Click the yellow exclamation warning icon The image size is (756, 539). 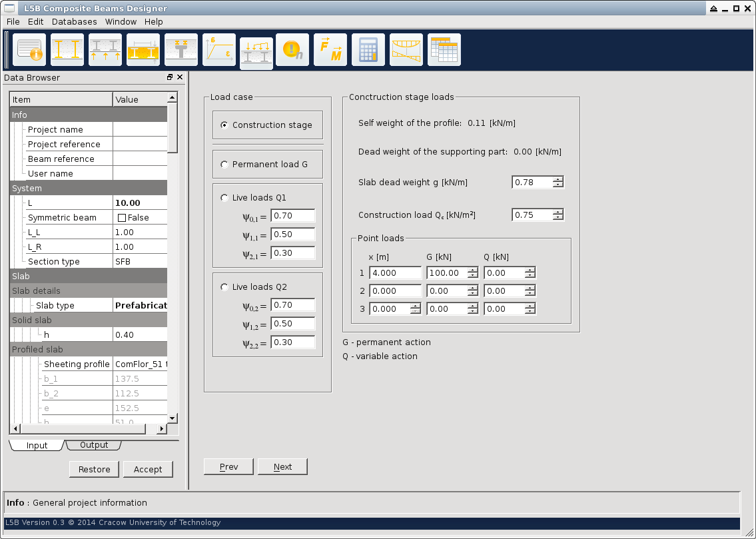pyautogui.click(x=293, y=50)
